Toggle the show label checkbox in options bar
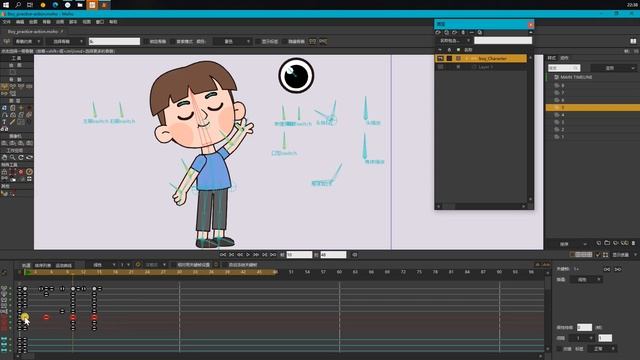This screenshot has width=640, height=360. [258, 42]
